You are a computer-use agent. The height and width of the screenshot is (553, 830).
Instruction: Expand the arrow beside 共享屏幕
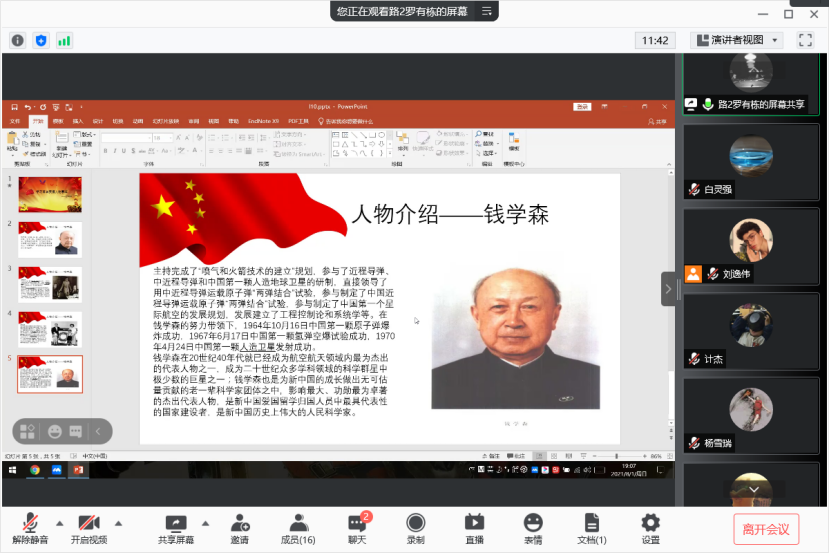tap(205, 523)
